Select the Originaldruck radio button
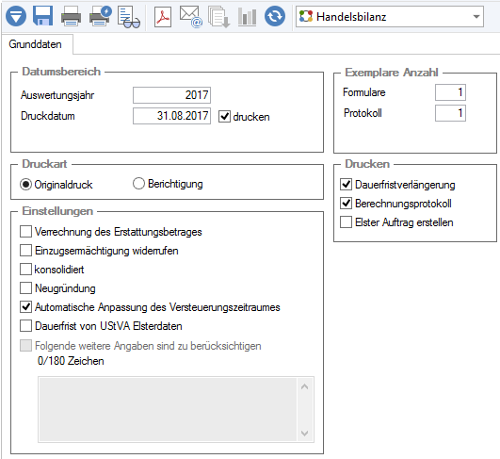500x459 pixels. point(26,184)
